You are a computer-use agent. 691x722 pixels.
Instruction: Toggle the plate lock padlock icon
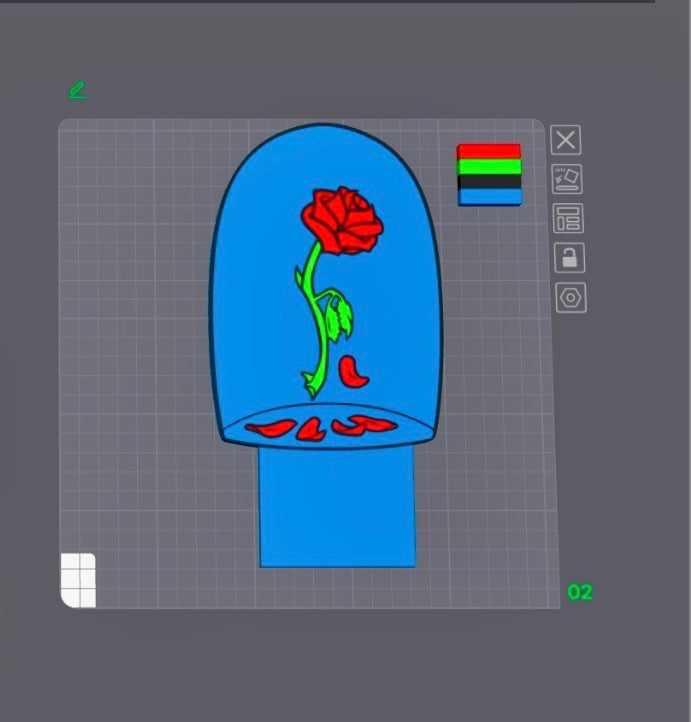coord(568,258)
